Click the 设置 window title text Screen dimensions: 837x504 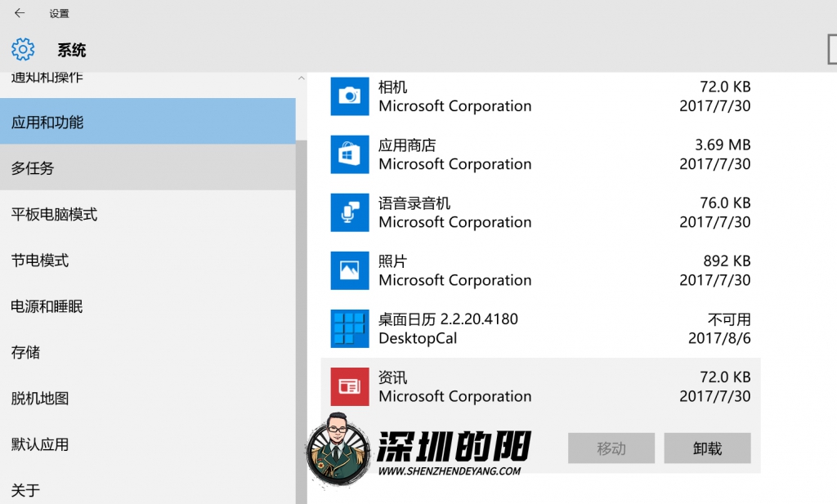pyautogui.click(x=59, y=13)
